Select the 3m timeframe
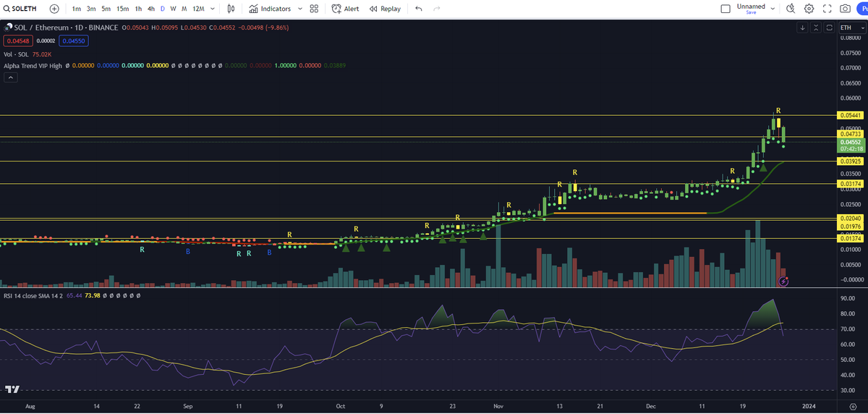Image resolution: width=868 pixels, height=414 pixels. click(91, 9)
